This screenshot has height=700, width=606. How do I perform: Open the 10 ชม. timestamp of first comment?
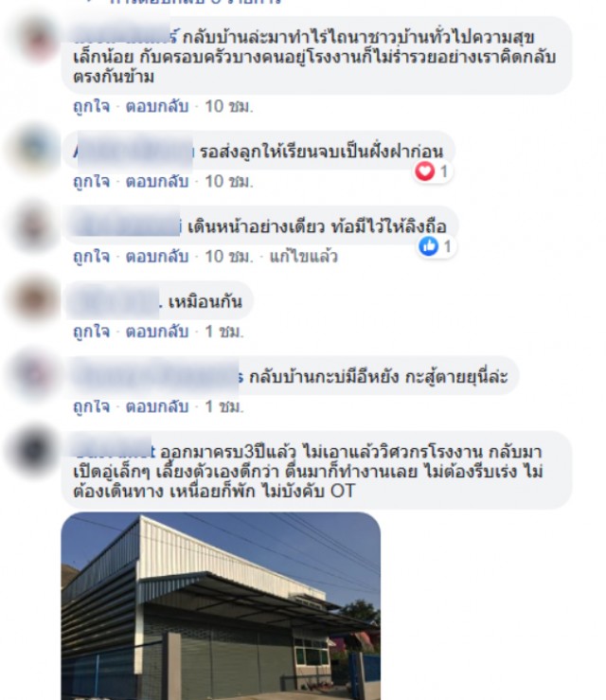pyautogui.click(x=229, y=107)
